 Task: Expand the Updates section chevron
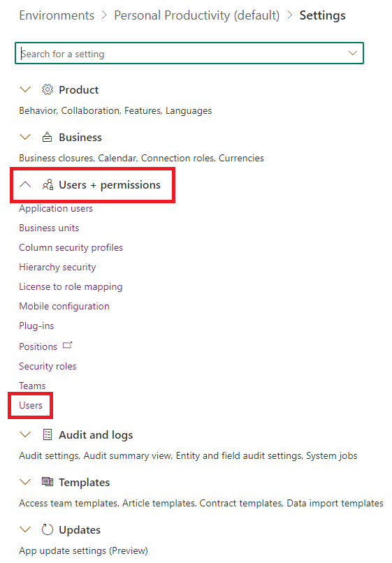pos(25,529)
